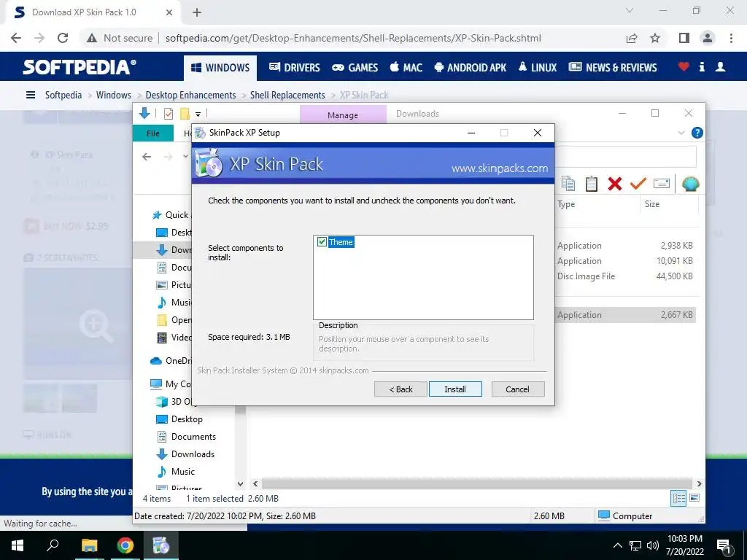Viewport: 747px width, 560px height.
Task: Switch Explorer to details view icon
Action: pos(678,499)
